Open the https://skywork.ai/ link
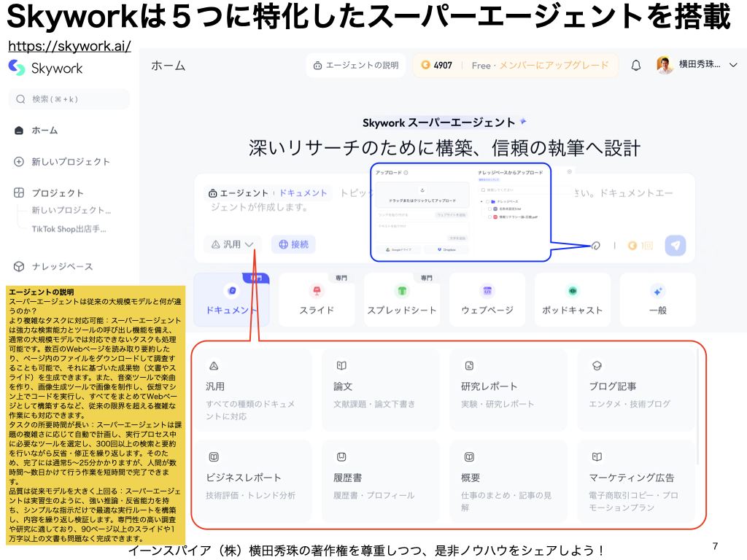The height and width of the screenshot is (560, 747). (69, 46)
